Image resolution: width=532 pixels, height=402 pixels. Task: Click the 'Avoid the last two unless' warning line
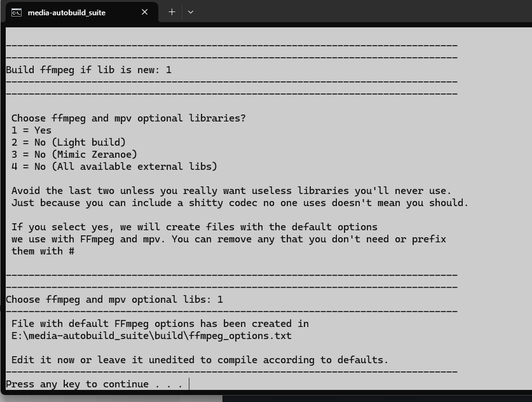point(231,191)
